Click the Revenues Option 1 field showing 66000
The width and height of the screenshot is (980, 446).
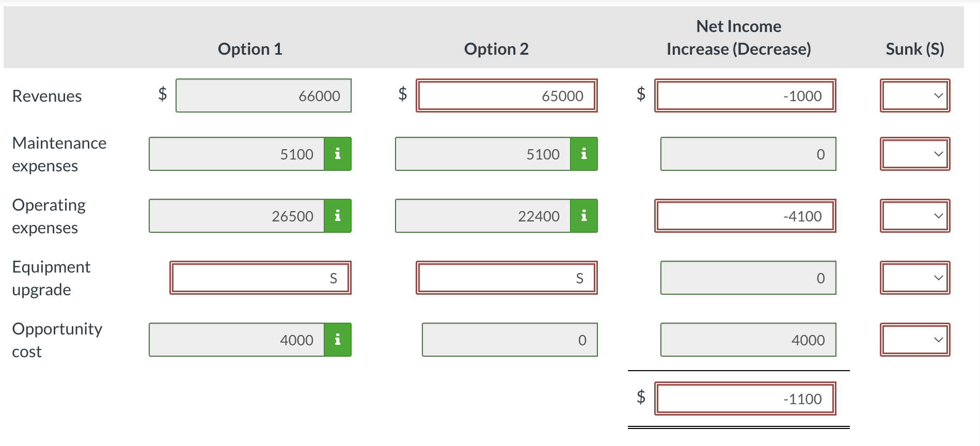263,95
